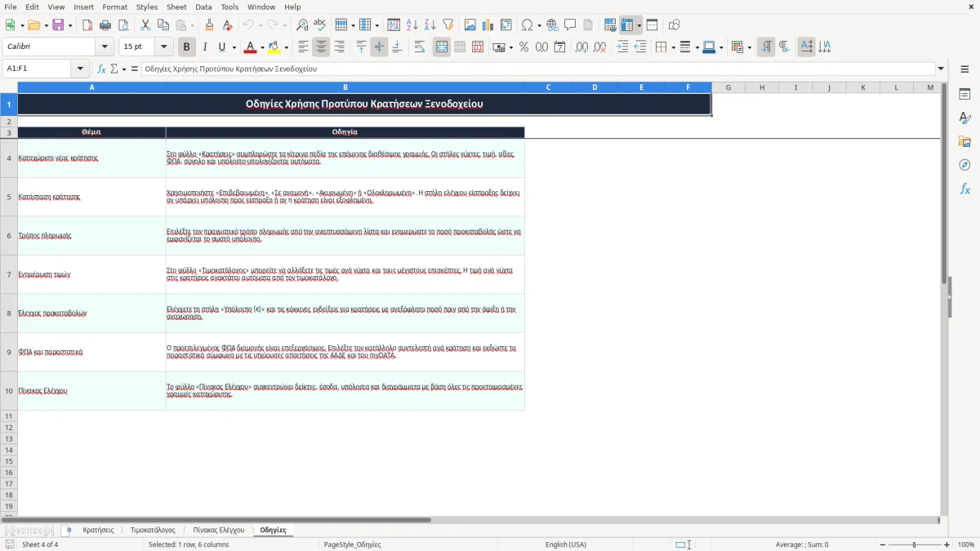Click the English (USA) language status
The height and width of the screenshot is (551, 980).
565,544
